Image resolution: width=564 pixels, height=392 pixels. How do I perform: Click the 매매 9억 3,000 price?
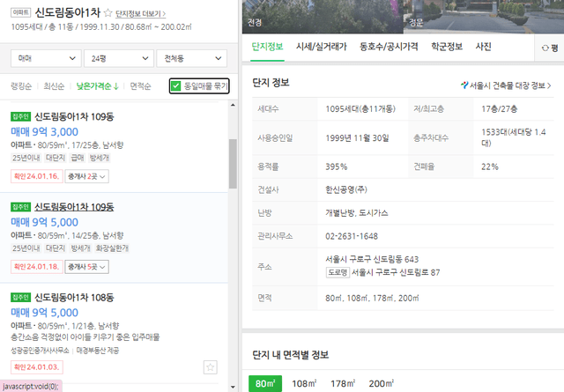point(44,132)
